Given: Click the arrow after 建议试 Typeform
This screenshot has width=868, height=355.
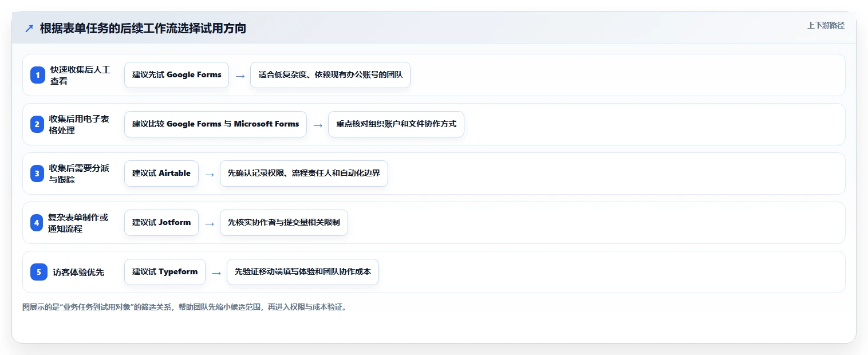Looking at the screenshot, I should (216, 273).
